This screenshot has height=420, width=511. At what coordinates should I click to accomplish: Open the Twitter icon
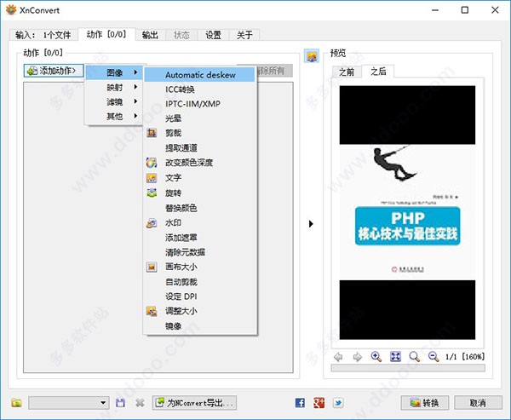pos(338,403)
